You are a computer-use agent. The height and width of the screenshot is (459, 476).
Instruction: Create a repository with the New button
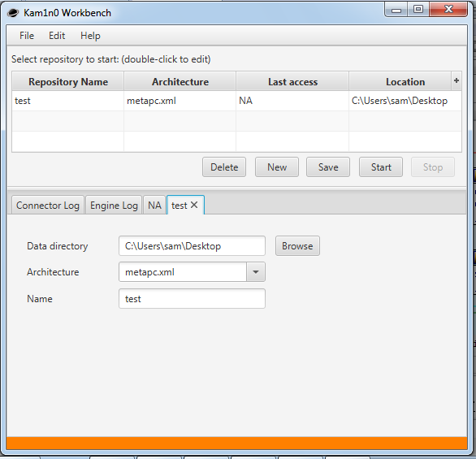pos(277,167)
